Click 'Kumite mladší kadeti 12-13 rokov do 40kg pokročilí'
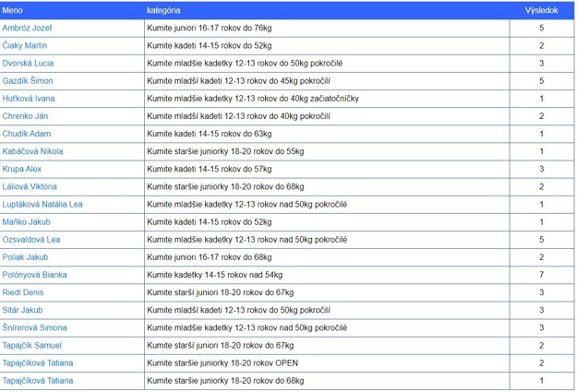This screenshot has height=392, width=577. pos(327,116)
